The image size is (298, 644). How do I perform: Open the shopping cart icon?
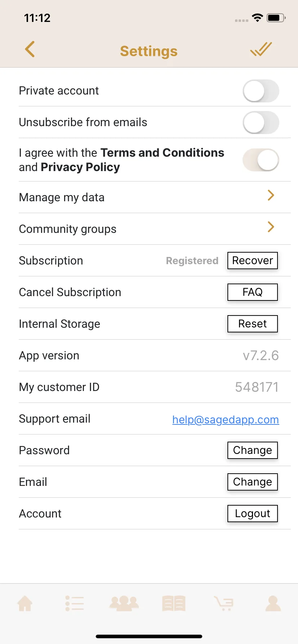point(223,603)
